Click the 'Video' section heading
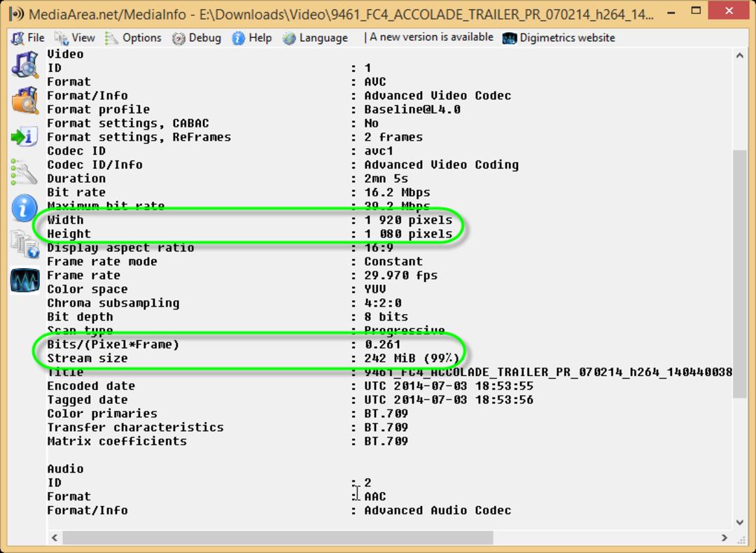This screenshot has width=756, height=553. pos(65,54)
